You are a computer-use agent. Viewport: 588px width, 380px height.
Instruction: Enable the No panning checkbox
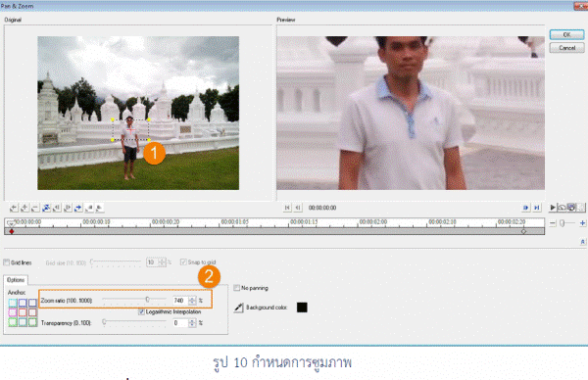click(x=236, y=288)
